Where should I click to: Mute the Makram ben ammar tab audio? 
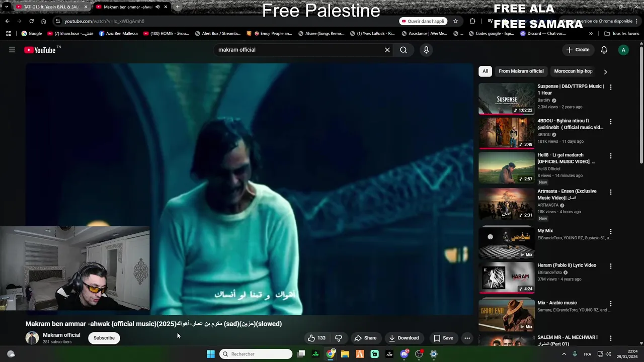pos(157,7)
